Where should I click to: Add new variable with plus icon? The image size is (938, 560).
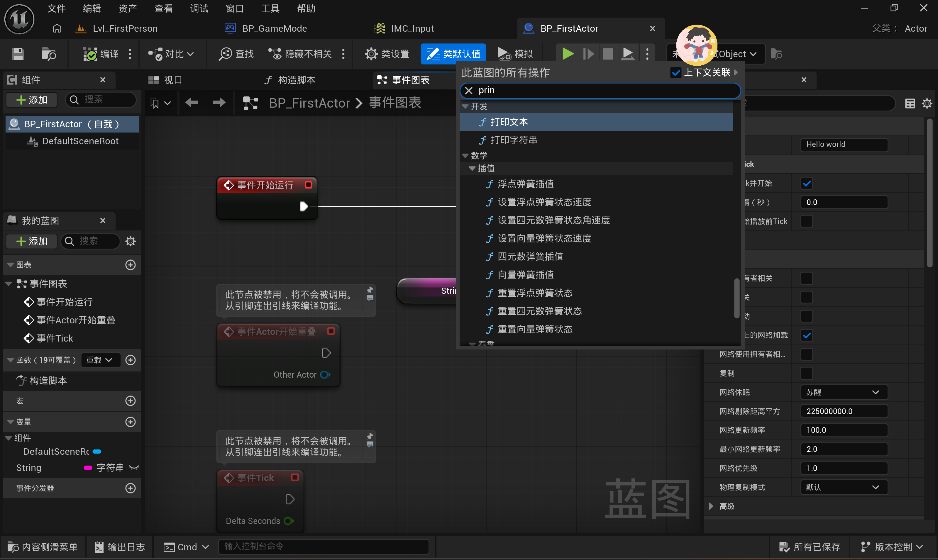pyautogui.click(x=131, y=422)
